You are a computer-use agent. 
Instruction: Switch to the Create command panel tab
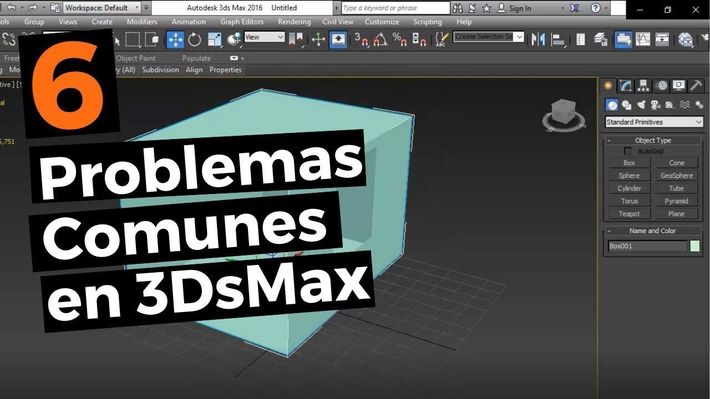608,86
